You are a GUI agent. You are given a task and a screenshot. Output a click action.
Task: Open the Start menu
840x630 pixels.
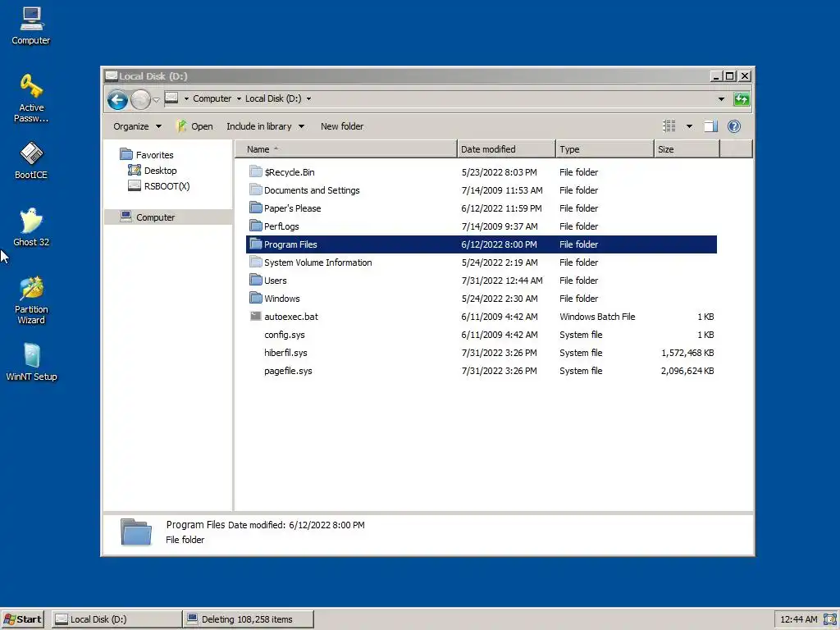22,619
